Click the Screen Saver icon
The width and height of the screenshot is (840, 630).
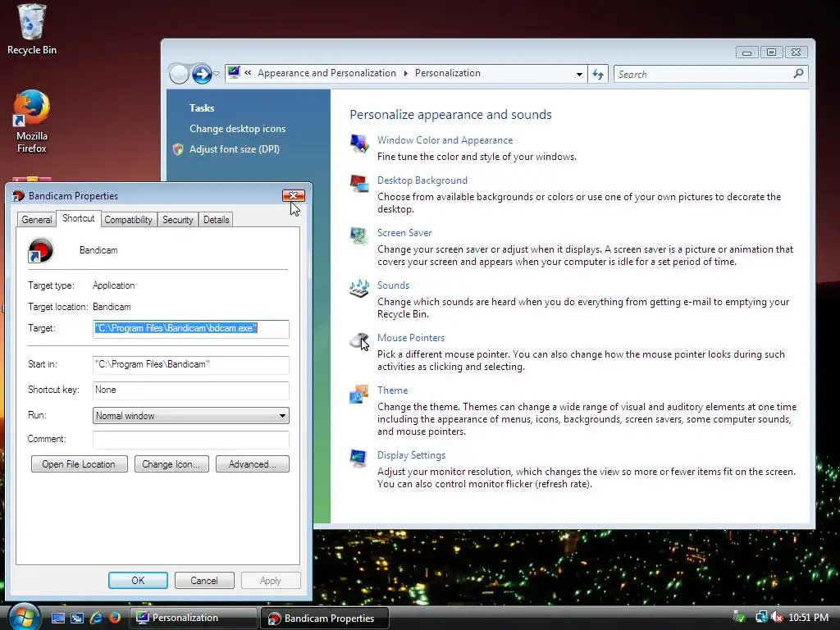(x=359, y=236)
